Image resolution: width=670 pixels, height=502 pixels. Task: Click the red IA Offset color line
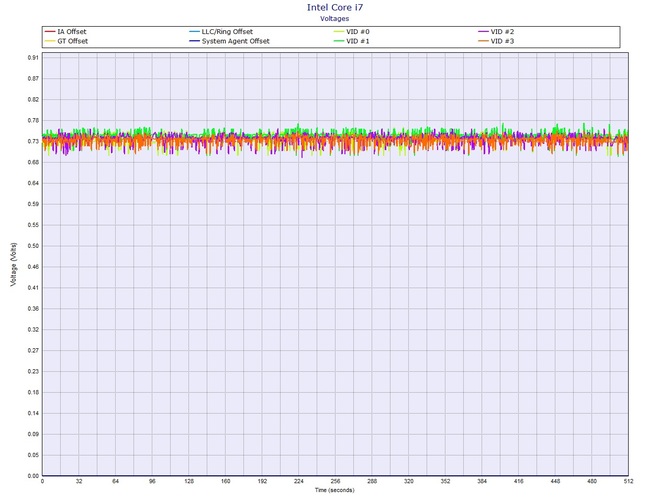(50, 32)
